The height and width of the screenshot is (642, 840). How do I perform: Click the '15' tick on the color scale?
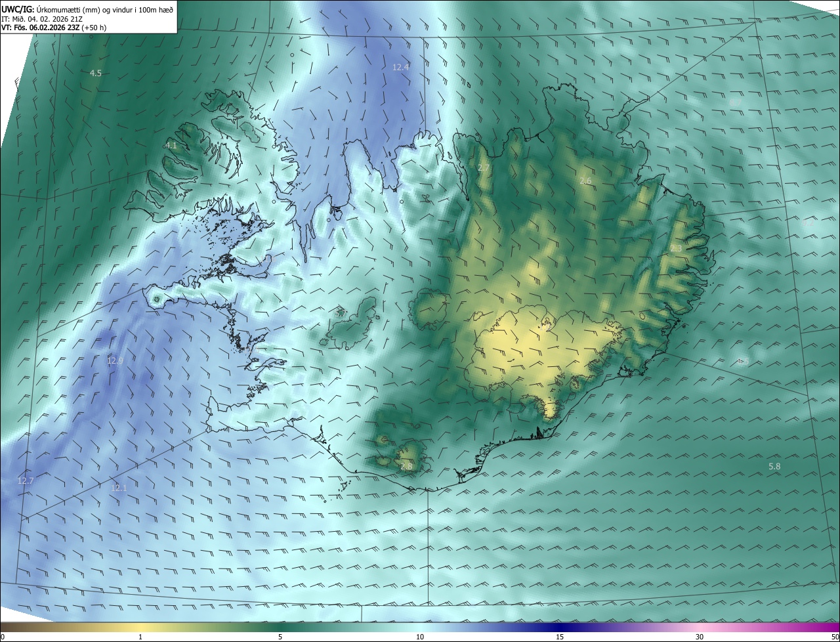tap(560, 637)
